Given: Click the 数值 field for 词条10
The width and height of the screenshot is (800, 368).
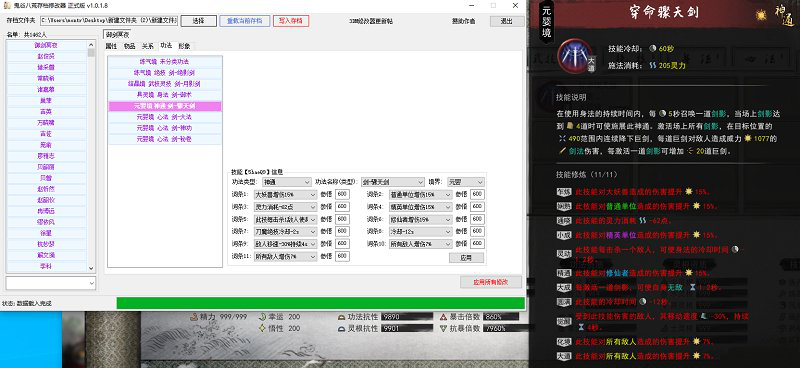Looking at the screenshot, I should (x=478, y=244).
